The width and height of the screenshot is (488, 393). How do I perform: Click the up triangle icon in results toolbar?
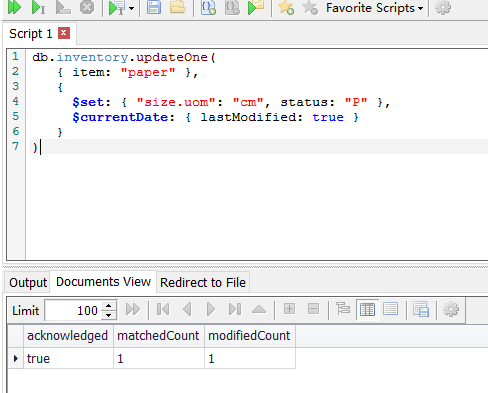pyautogui.click(x=259, y=309)
